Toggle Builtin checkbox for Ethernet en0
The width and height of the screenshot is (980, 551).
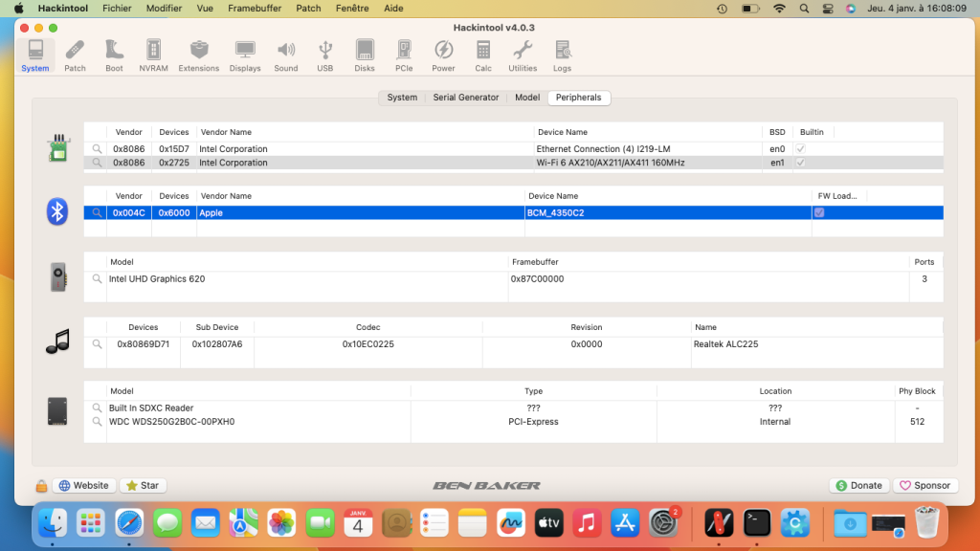point(801,148)
